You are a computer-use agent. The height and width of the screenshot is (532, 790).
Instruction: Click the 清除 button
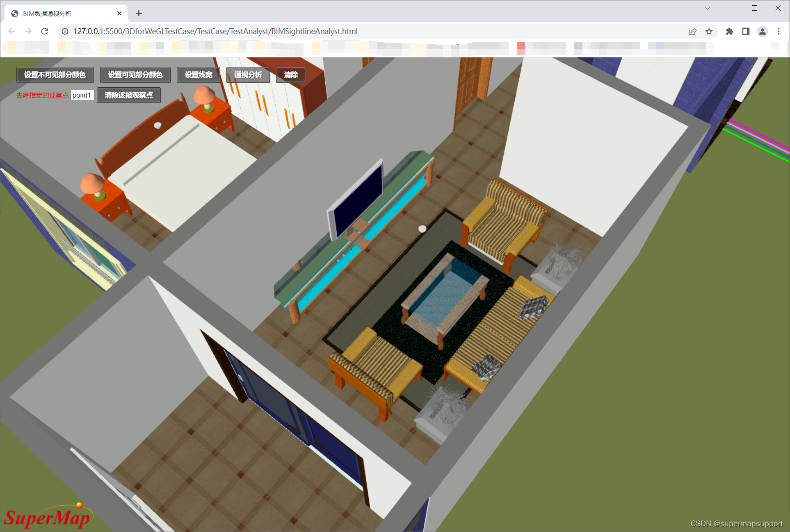(291, 75)
